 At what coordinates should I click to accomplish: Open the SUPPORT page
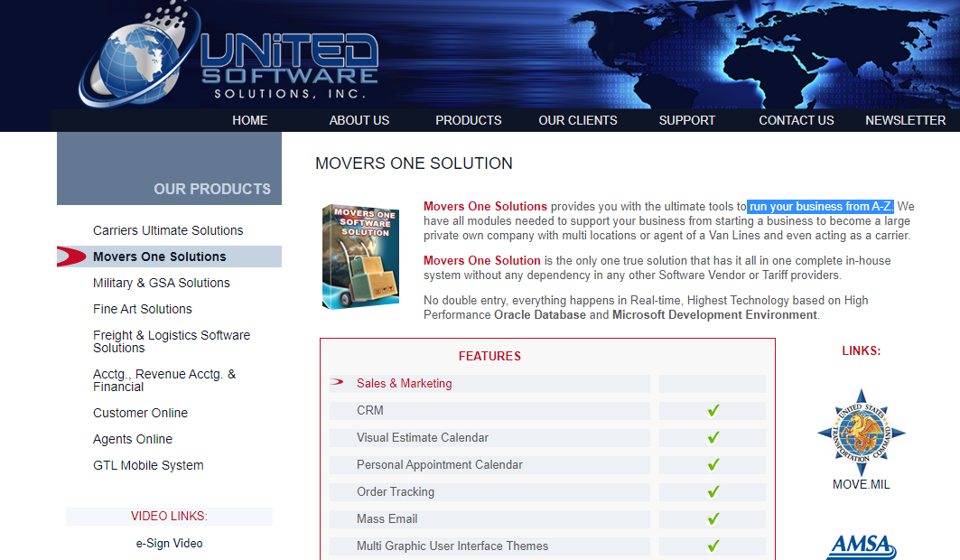point(687,120)
